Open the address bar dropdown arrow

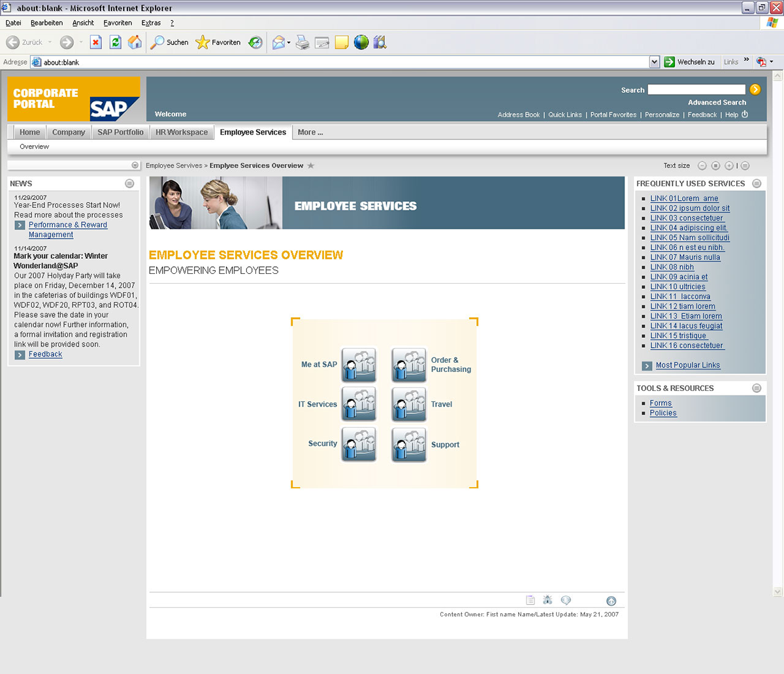[654, 62]
